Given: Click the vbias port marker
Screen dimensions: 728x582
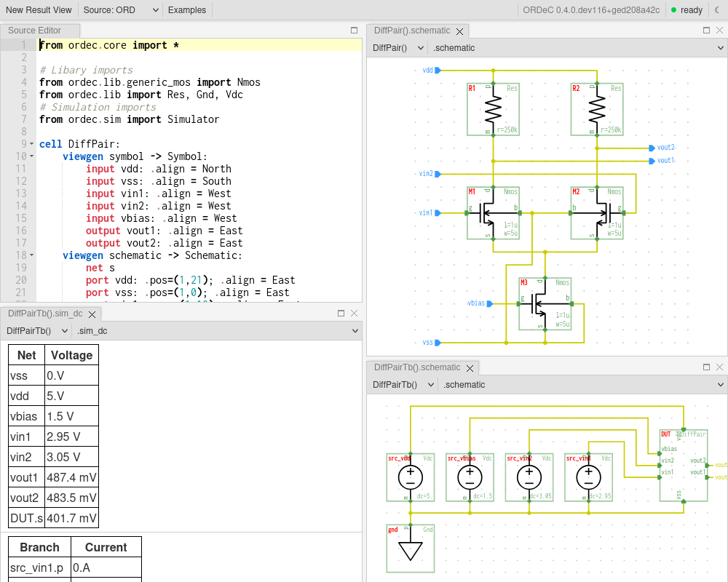Looking at the screenshot, I should (489, 304).
